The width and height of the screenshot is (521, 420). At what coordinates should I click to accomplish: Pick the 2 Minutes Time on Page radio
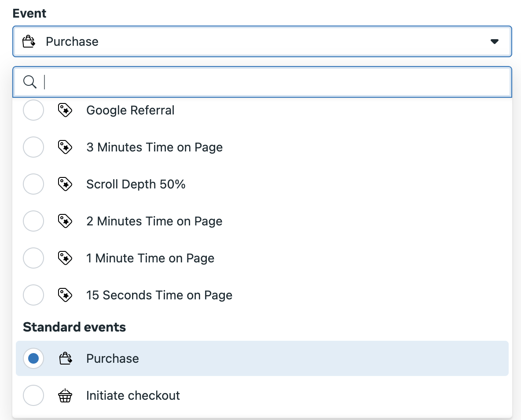33,221
